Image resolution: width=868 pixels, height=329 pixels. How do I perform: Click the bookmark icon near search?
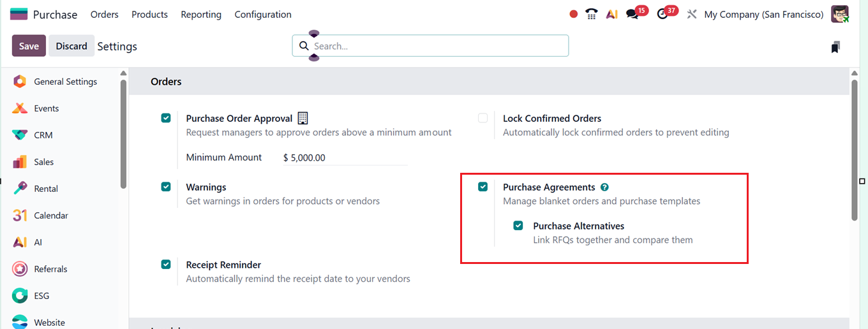point(835,47)
